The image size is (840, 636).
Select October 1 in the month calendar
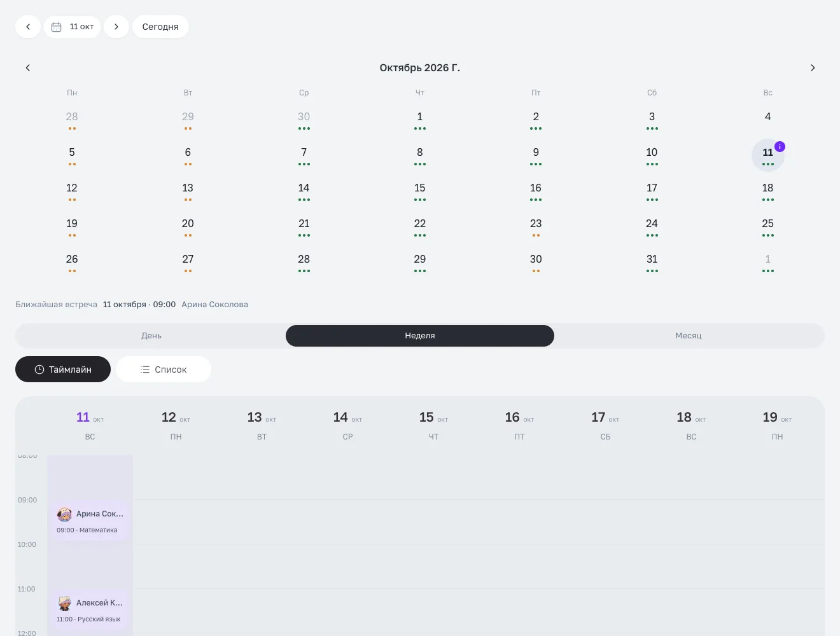pos(420,120)
